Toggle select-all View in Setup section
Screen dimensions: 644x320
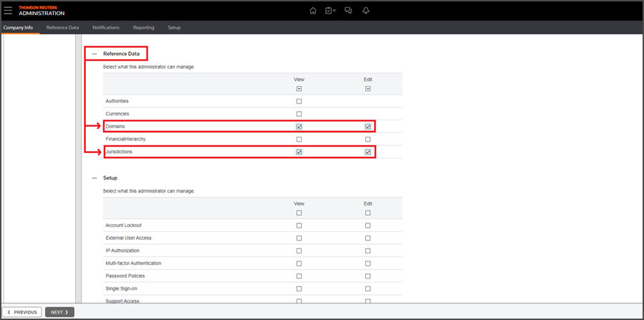click(x=299, y=213)
